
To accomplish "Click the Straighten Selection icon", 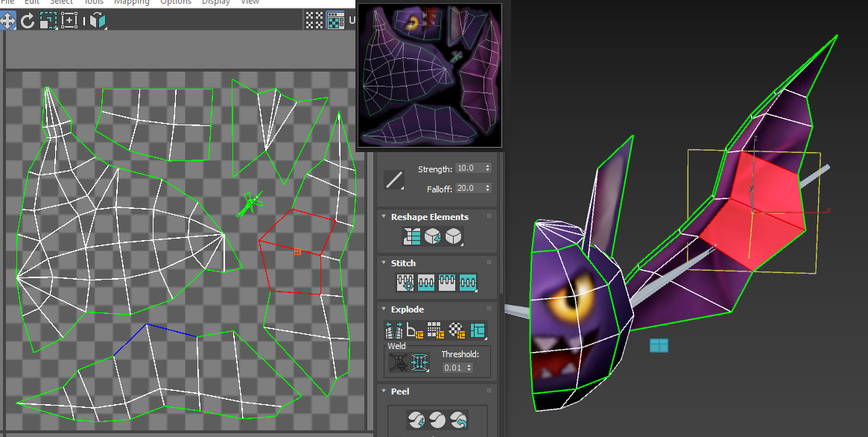I will (412, 236).
